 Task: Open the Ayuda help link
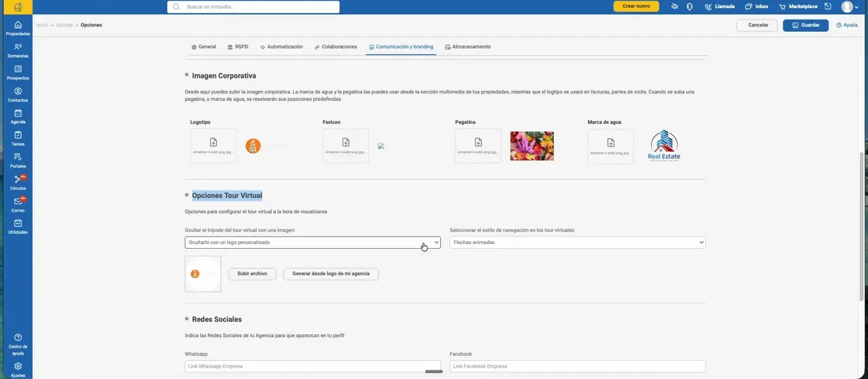point(847,25)
